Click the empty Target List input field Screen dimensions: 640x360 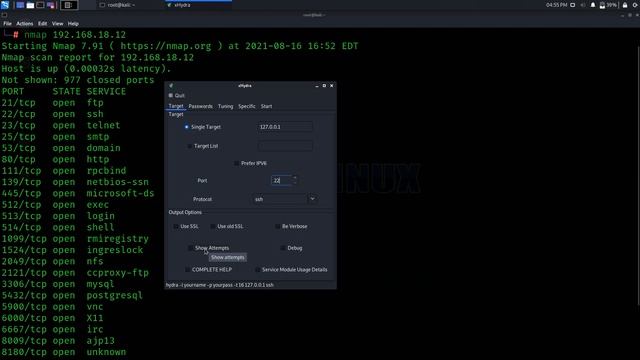[x=285, y=146]
